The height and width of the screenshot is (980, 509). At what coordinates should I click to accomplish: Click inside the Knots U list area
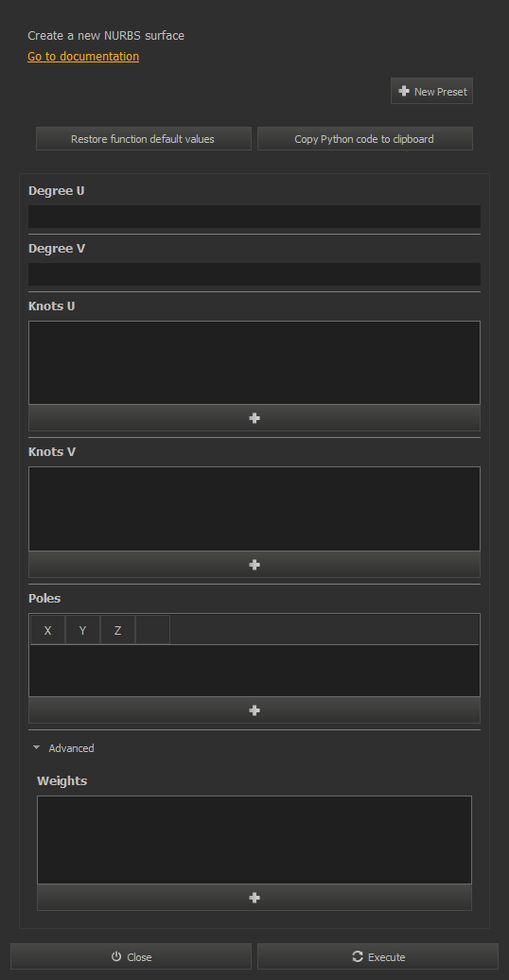click(x=254, y=362)
